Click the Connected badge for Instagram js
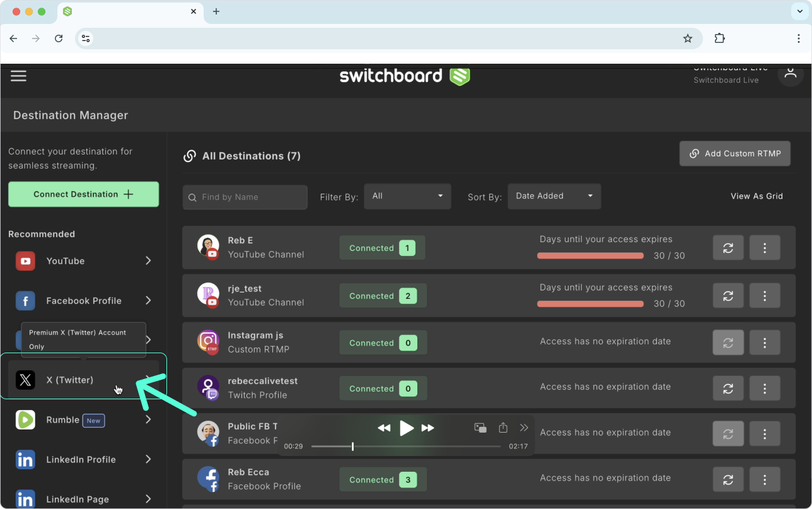The width and height of the screenshot is (812, 509). pos(383,343)
